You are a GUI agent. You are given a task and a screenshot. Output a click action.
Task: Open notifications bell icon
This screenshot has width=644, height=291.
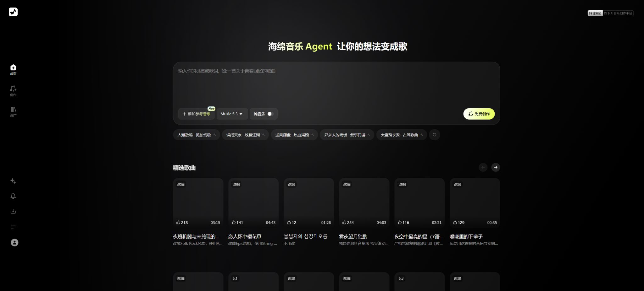(x=13, y=196)
